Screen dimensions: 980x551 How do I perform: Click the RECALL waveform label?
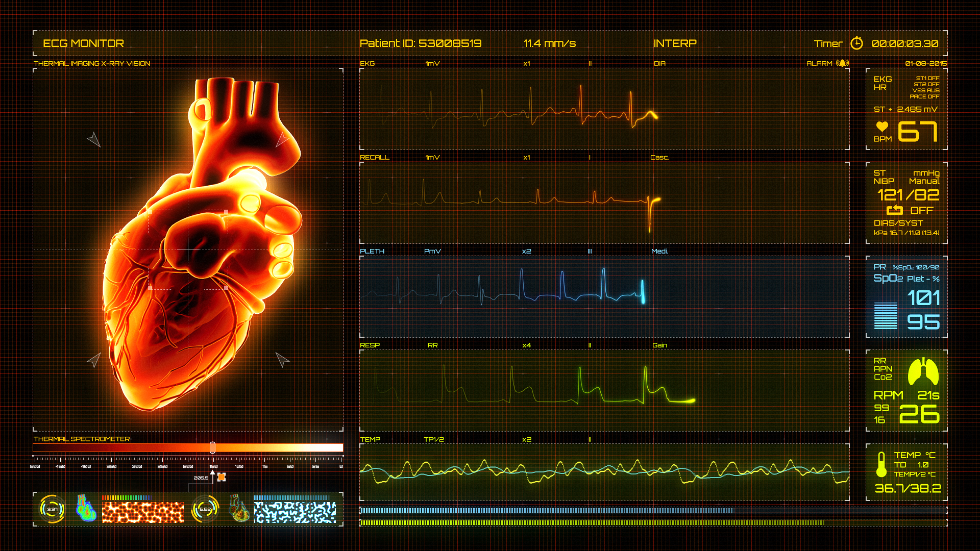pos(374,157)
